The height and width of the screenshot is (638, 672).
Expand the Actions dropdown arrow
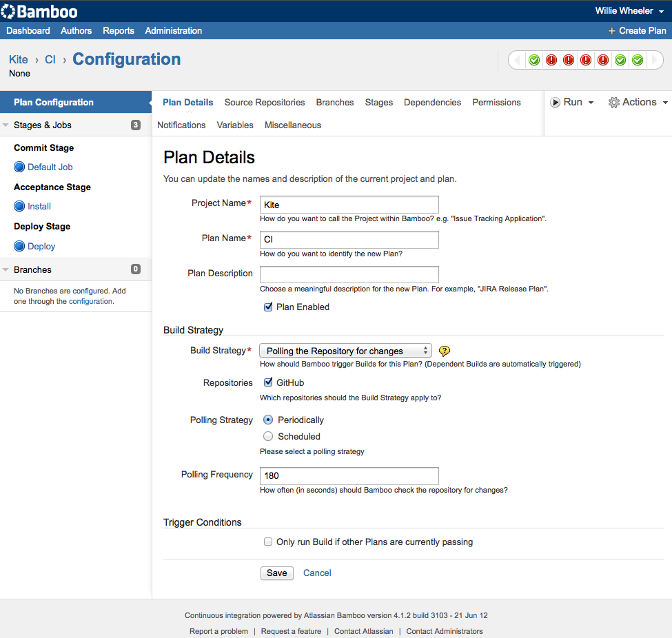tap(665, 103)
